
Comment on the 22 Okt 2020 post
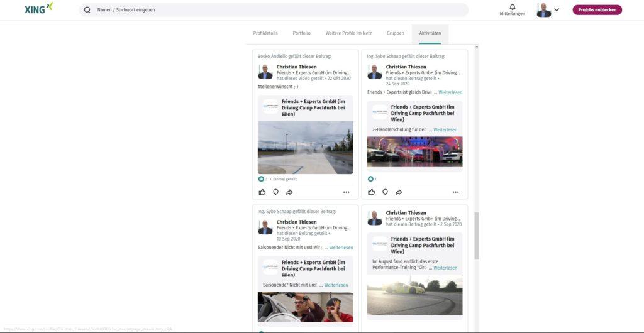[275, 192]
